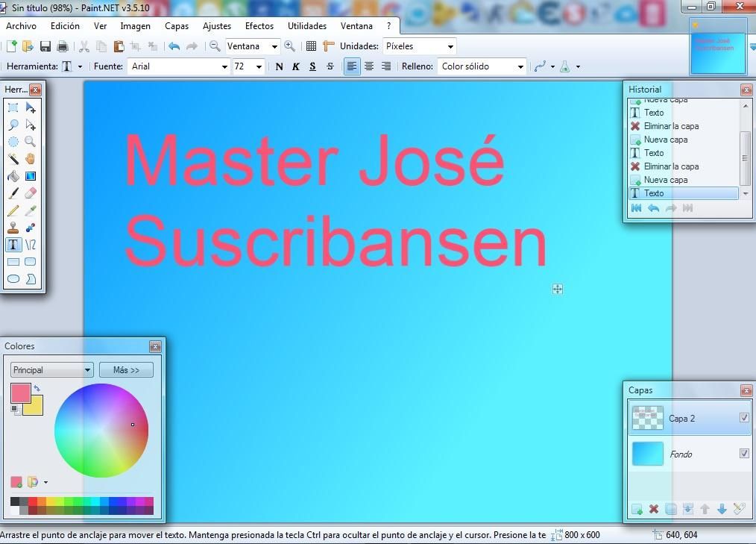Delete layer with red X in Capas
The height and width of the screenshot is (544, 756).
654,509
